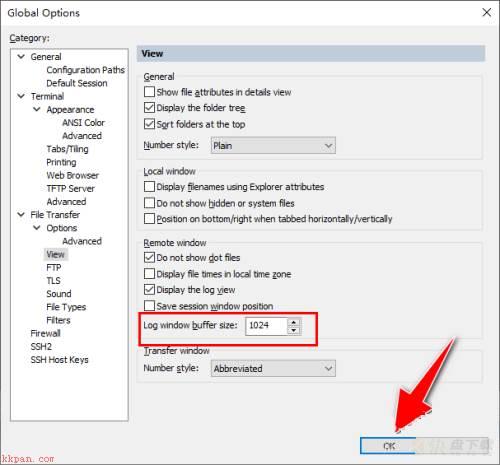Click OK to confirm Global Options
The width and height of the screenshot is (500, 465).
[389, 446]
